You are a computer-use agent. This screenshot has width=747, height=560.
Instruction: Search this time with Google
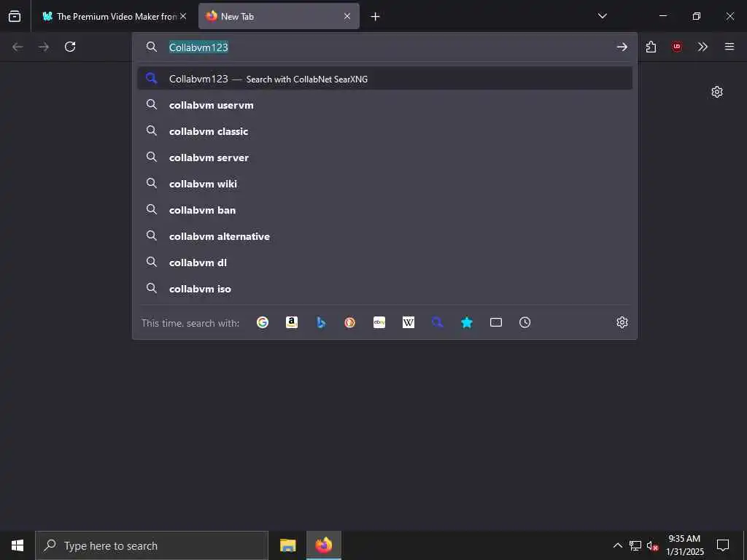pos(263,322)
